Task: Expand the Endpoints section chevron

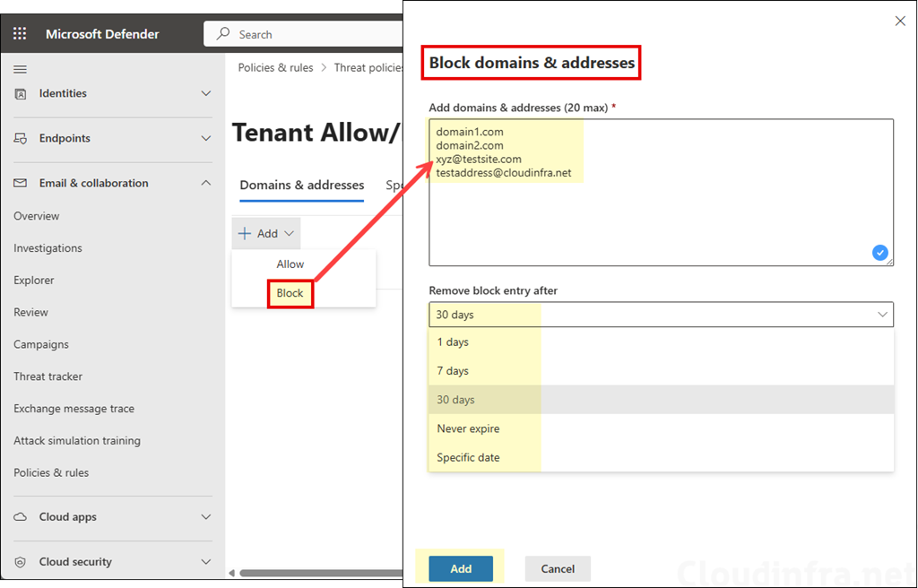Action: pos(206,139)
